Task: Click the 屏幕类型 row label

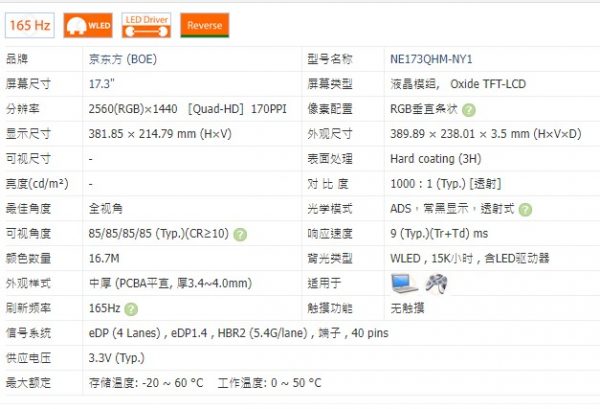Action: (x=329, y=84)
